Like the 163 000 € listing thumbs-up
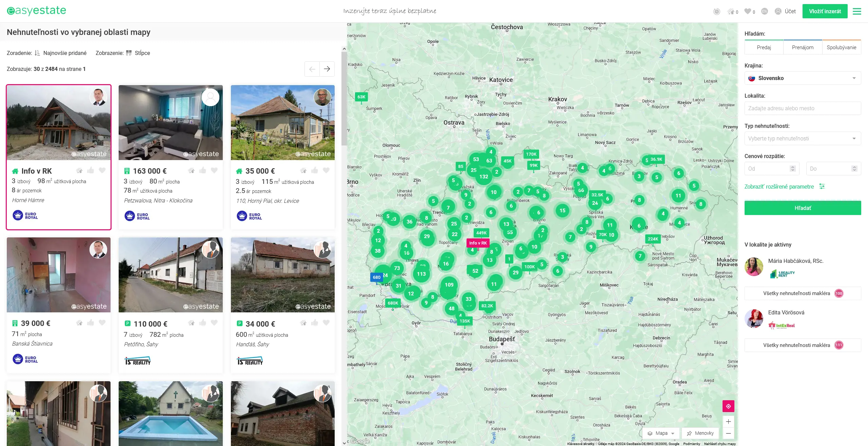 pyautogui.click(x=202, y=170)
